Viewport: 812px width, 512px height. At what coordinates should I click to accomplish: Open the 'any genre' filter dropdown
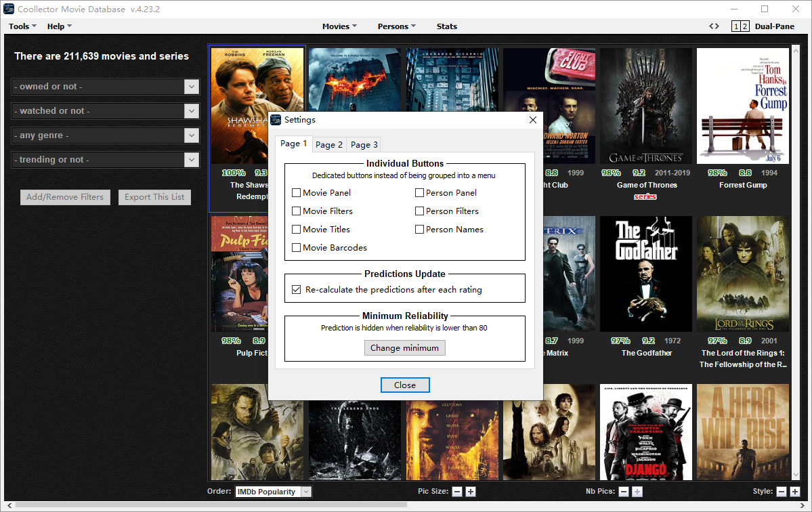coord(192,135)
